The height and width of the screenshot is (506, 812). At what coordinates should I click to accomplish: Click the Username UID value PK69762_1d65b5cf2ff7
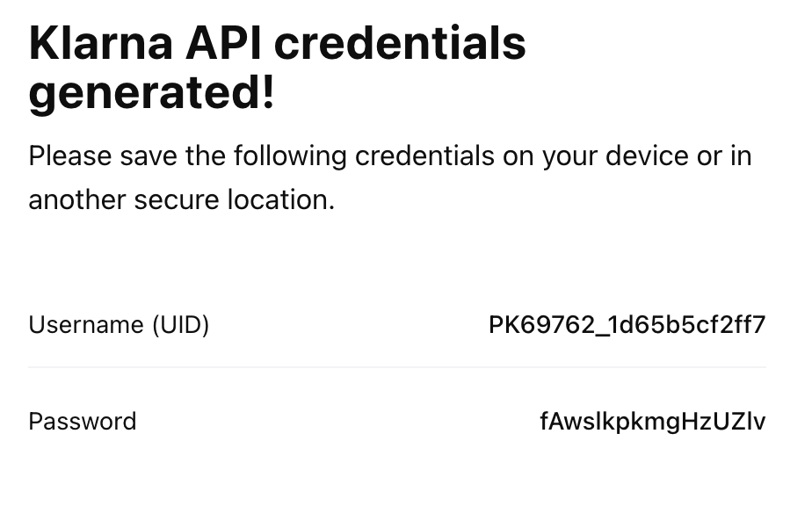[627, 325]
